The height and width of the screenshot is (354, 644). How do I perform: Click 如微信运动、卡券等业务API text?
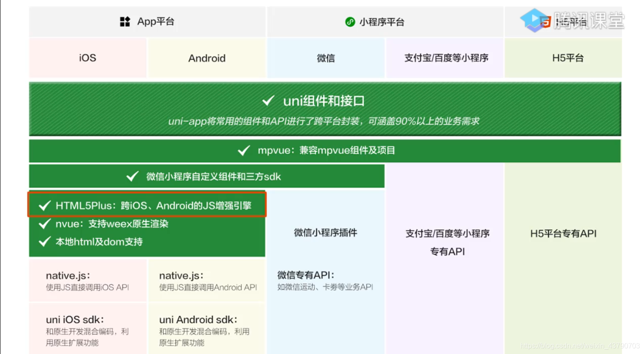[325, 287]
